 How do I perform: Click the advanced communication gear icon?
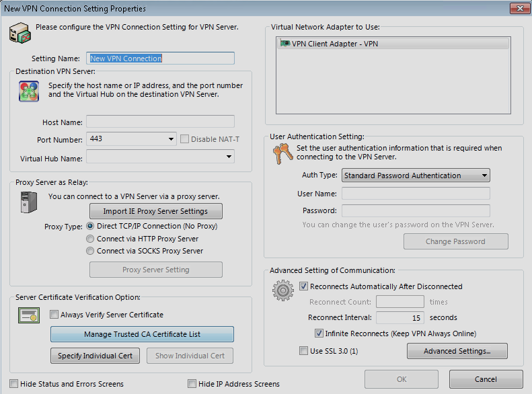[283, 292]
